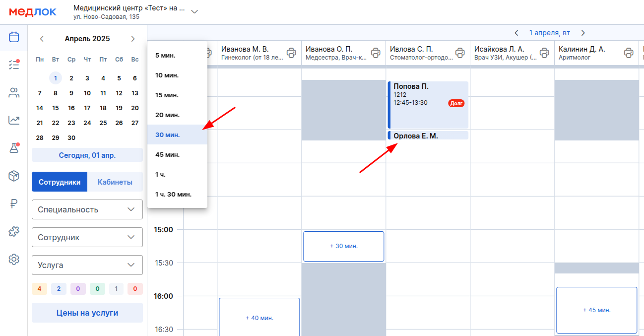Add appointment in + 40 мин. slot

259,318
